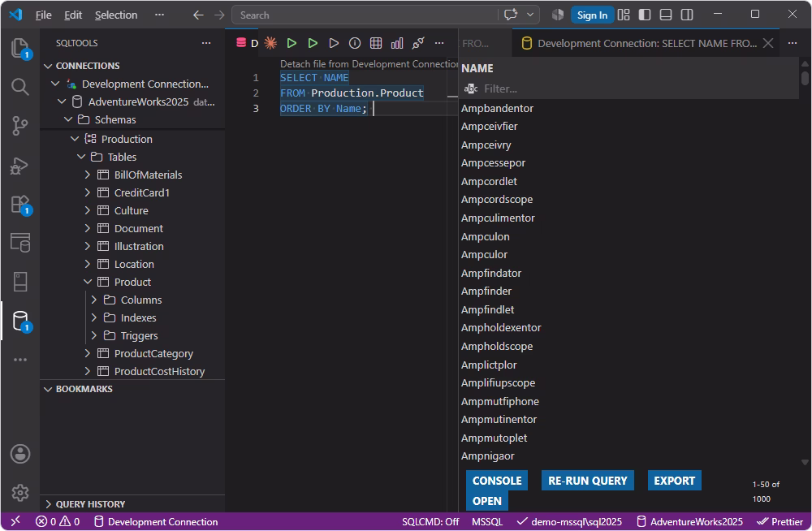Click the table grid icon in editor toolbar
The image size is (812, 531).
(x=376, y=43)
